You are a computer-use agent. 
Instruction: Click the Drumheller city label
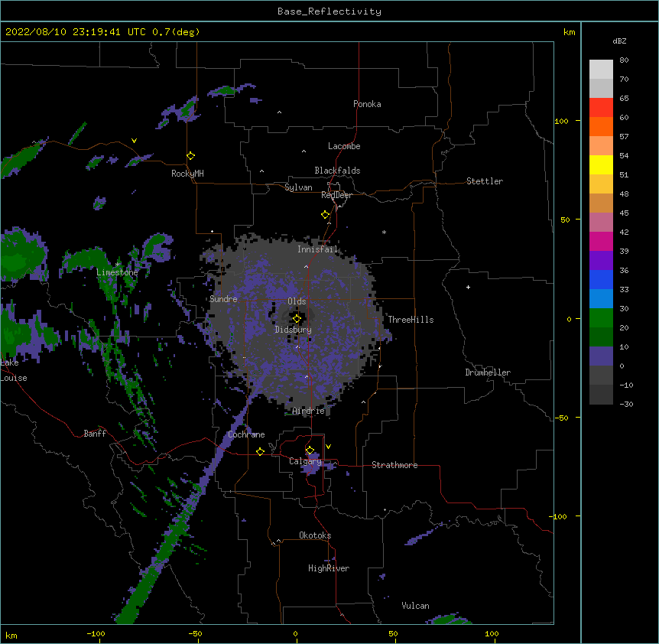click(488, 372)
